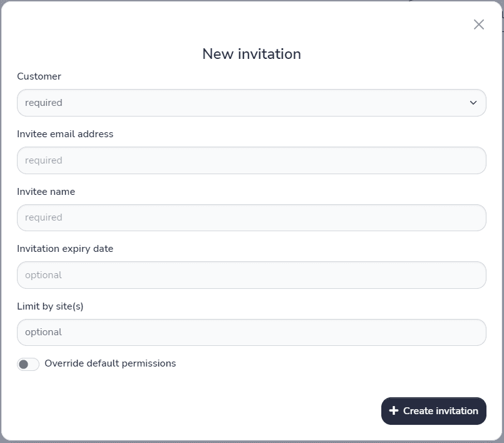This screenshot has width=504, height=443.
Task: Click the chevron on the Customer dropdown
Action: point(475,102)
